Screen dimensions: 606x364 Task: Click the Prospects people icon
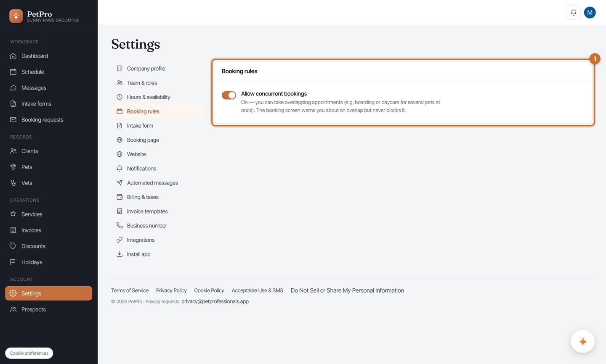13,309
